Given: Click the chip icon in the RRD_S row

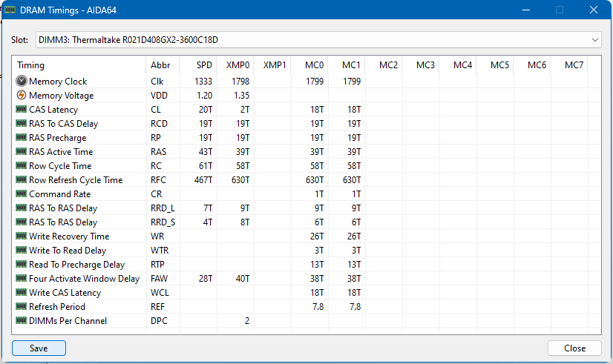Looking at the screenshot, I should (x=21, y=222).
